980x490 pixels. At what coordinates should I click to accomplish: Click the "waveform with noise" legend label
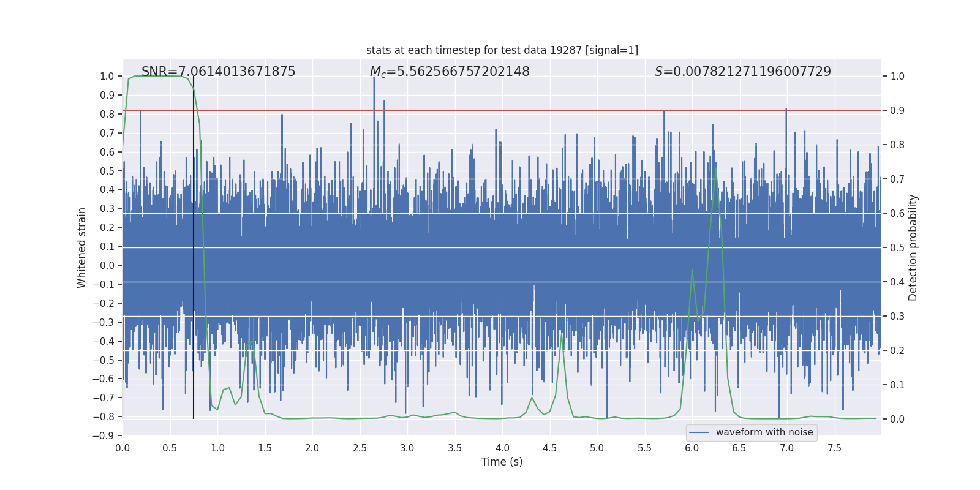(764, 432)
